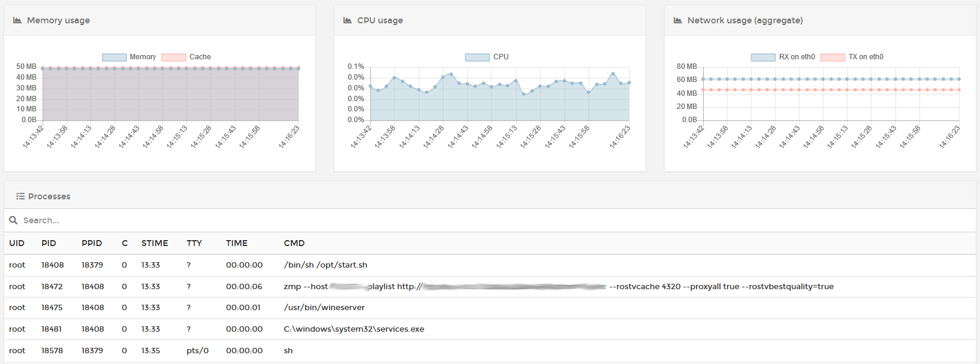Click the Memory usage chart icon
The width and height of the screenshot is (980, 364).
tap(17, 20)
